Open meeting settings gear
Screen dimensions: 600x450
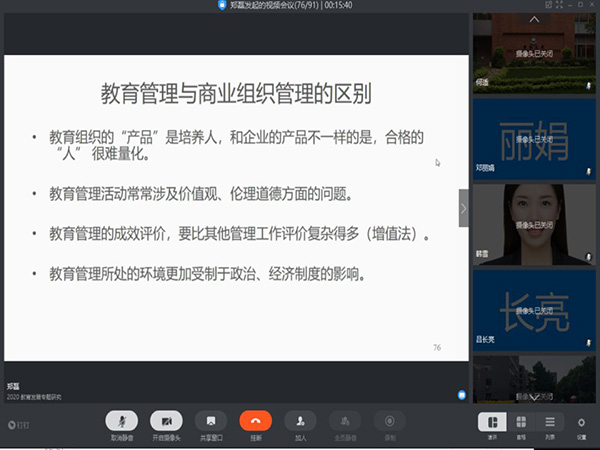pos(581,422)
